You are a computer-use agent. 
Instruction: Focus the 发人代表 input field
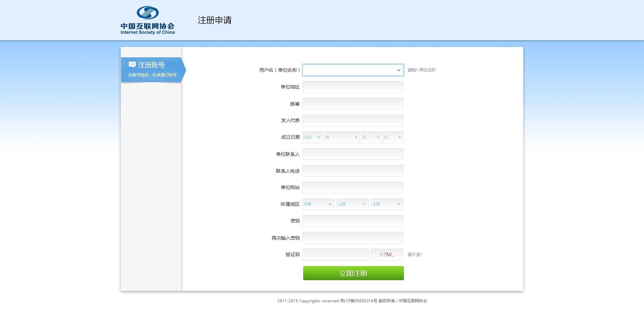click(x=353, y=120)
